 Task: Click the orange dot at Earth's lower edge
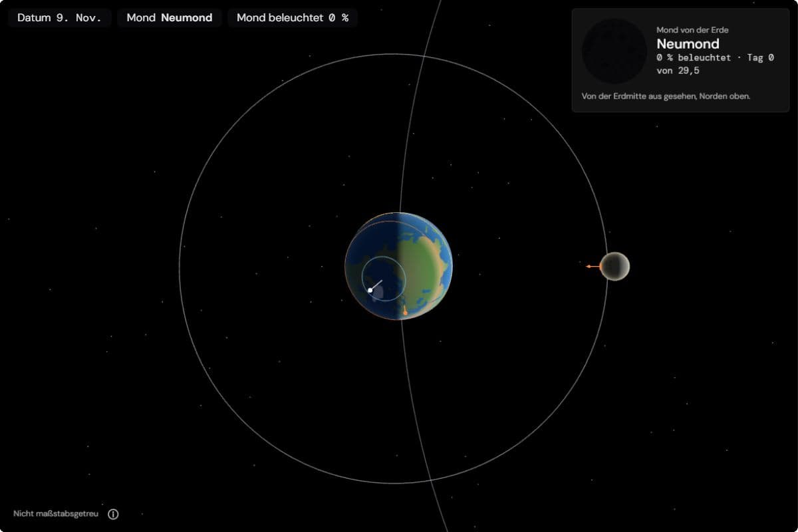coord(405,313)
